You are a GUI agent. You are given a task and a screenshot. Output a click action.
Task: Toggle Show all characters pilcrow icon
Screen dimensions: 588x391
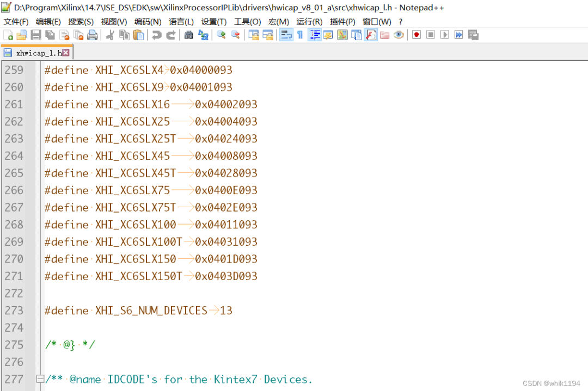point(300,35)
